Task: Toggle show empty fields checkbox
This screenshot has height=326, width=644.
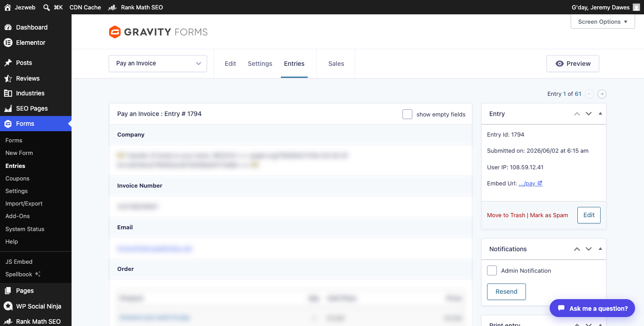Action: click(x=407, y=114)
